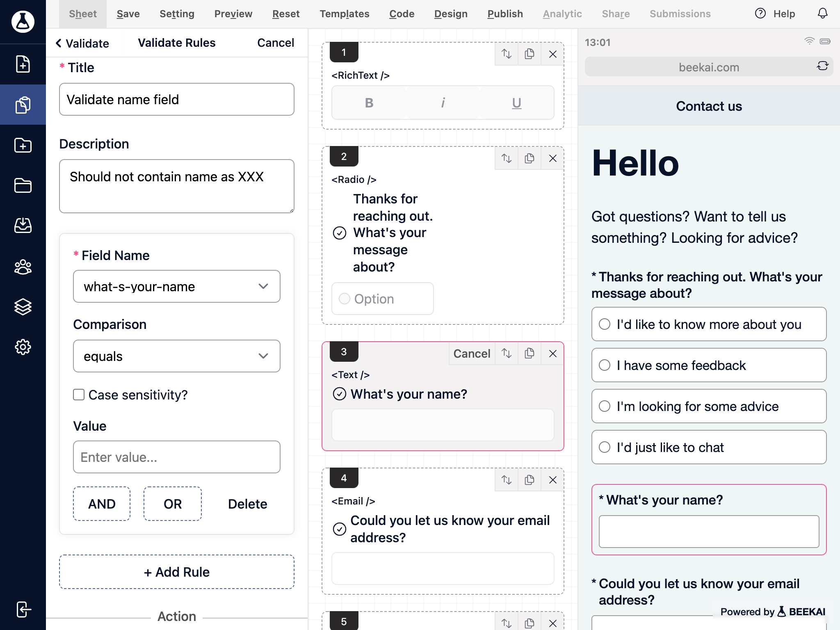Click Save in top menu
840x630 pixels.
tap(128, 14)
